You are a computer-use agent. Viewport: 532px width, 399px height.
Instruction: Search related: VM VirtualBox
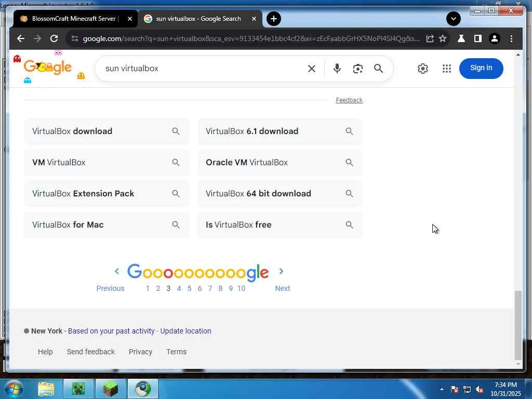[106, 163]
